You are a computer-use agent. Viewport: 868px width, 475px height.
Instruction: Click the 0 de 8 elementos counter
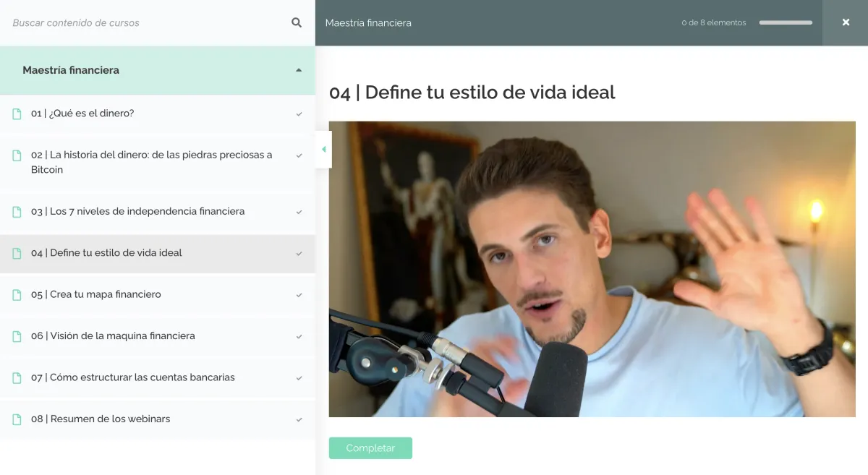tap(713, 22)
